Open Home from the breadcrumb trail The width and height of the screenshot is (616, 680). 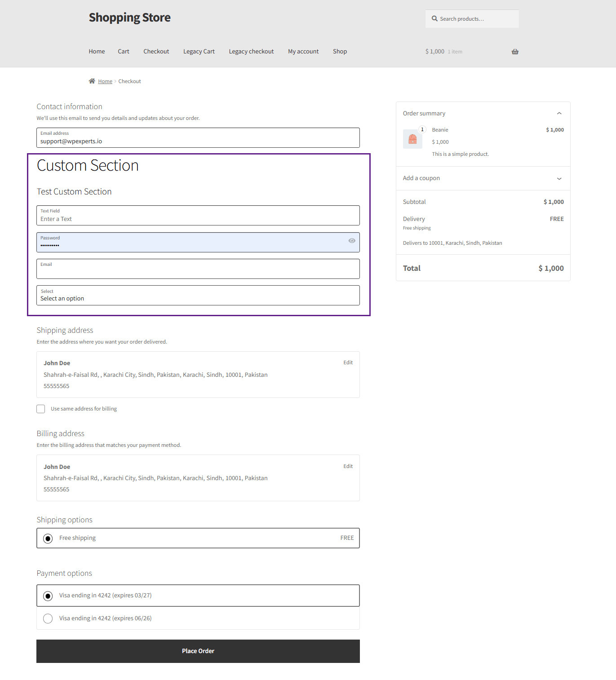[105, 81]
